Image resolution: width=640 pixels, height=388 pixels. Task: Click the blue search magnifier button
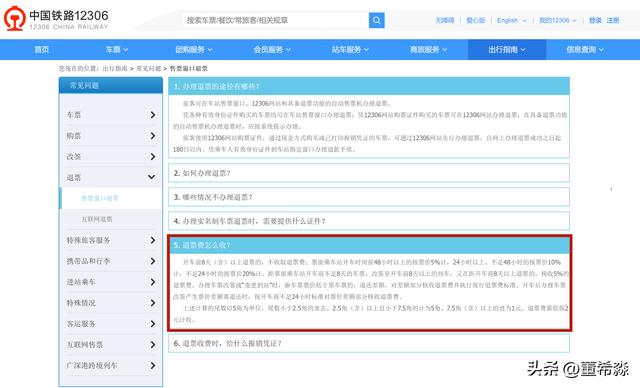pos(376,20)
